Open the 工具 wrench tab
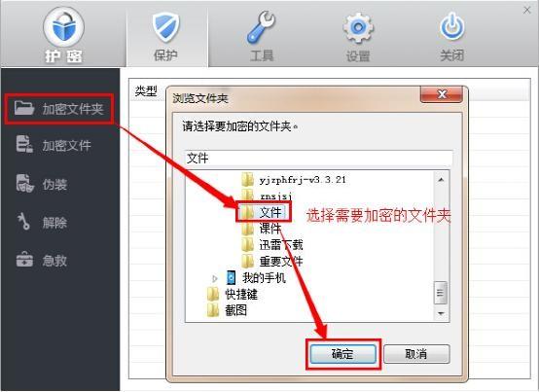The width and height of the screenshot is (539, 392). 262,36
